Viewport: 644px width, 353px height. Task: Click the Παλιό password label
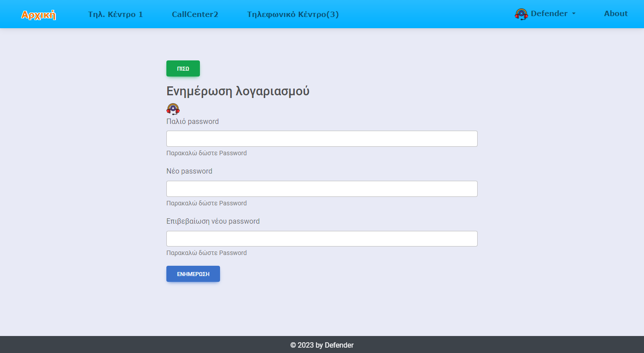tap(193, 122)
